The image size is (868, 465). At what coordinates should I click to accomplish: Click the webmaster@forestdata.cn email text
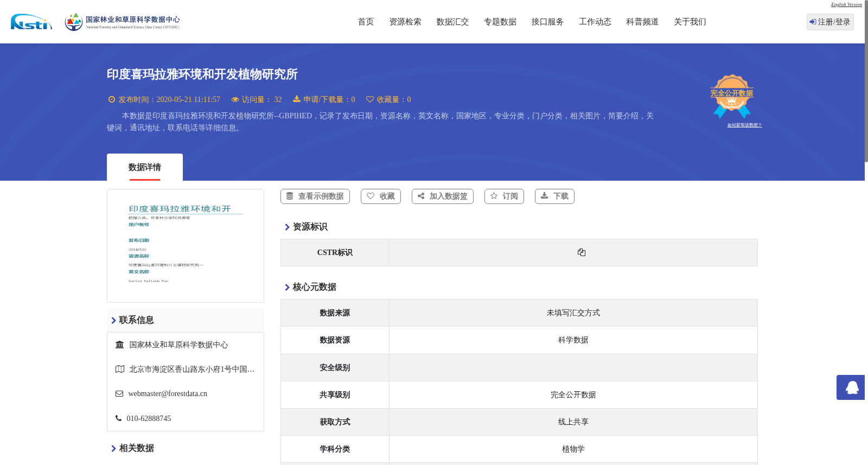point(168,394)
